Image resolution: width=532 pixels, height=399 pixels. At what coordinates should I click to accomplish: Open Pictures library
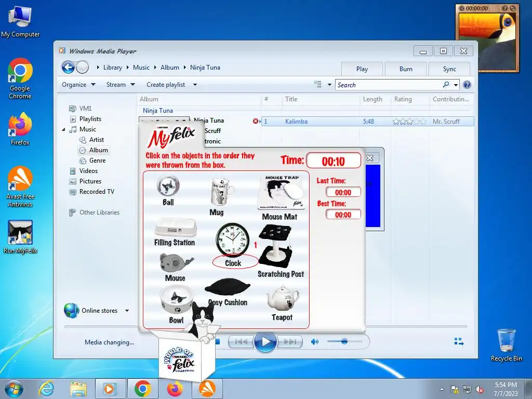point(90,181)
